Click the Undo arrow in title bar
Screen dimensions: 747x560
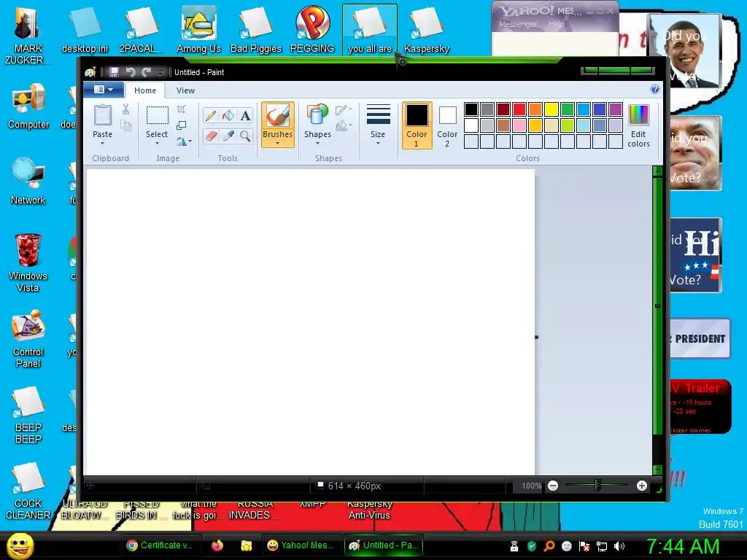130,72
